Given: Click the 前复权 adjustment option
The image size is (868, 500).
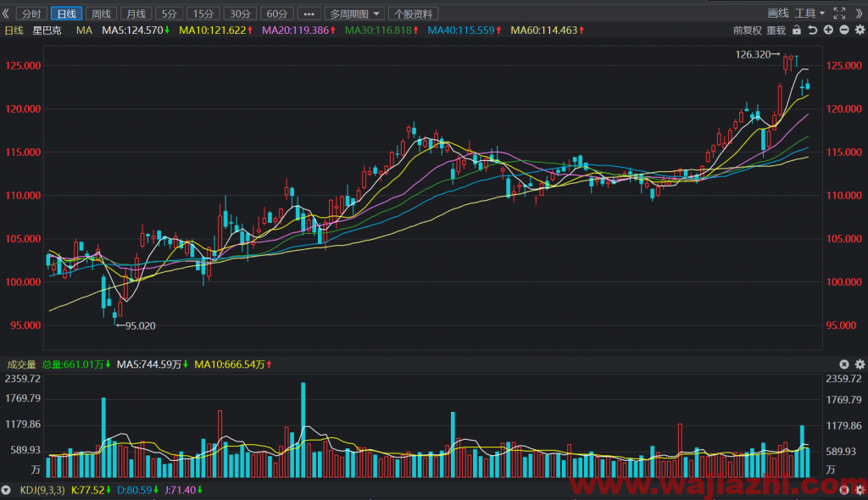Looking at the screenshot, I should [x=748, y=31].
